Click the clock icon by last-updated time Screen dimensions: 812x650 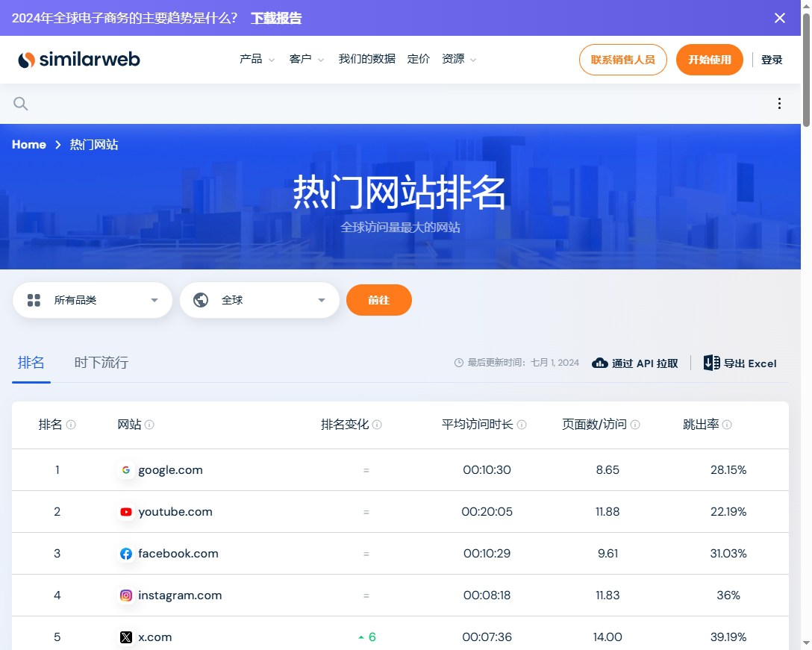pos(459,363)
